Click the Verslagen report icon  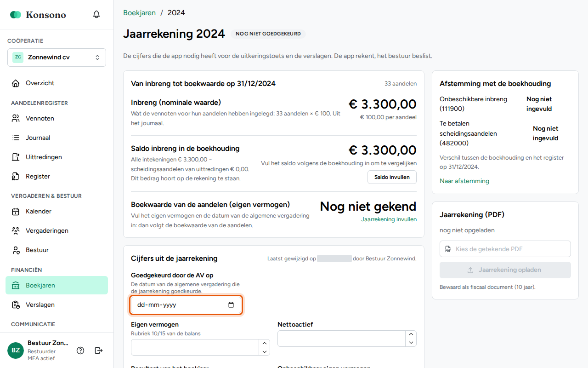(16, 305)
